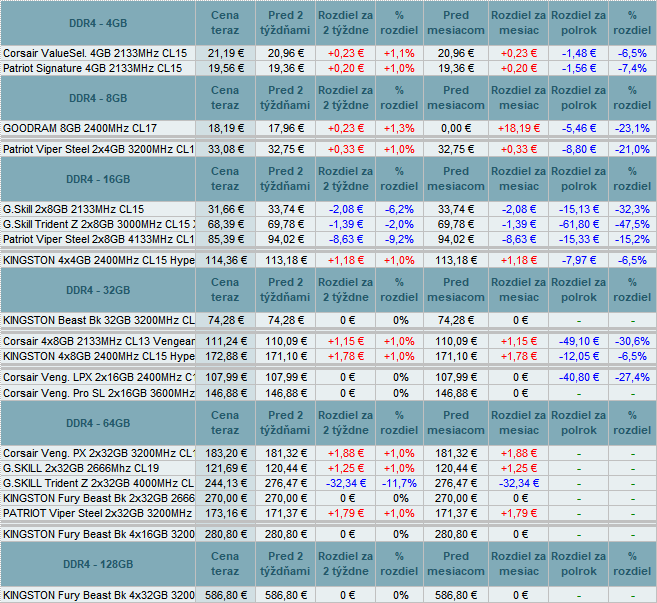Image resolution: width=657 pixels, height=603 pixels.
Task: Click the -15,2% half-year percentage cell
Action: (x=632, y=239)
